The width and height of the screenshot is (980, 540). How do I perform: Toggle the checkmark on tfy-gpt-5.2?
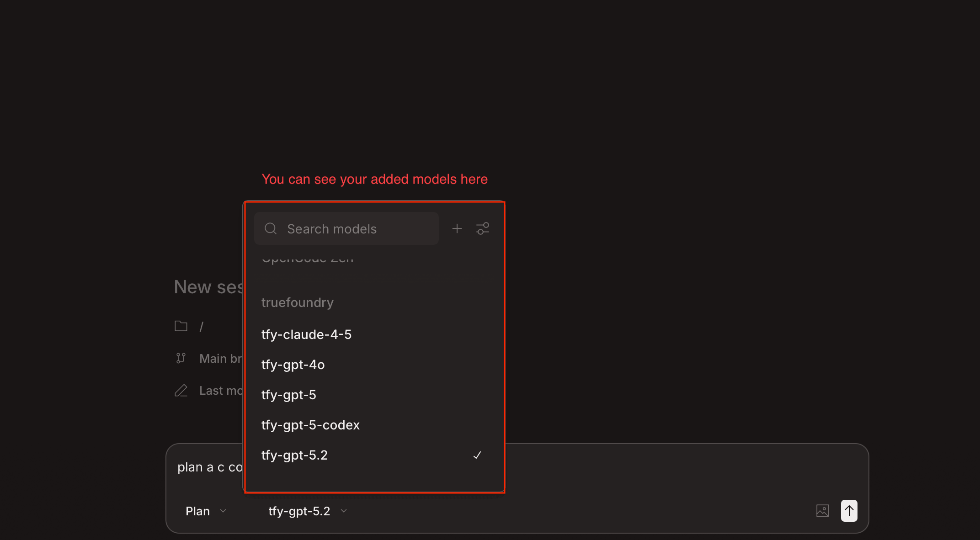pyautogui.click(x=477, y=455)
